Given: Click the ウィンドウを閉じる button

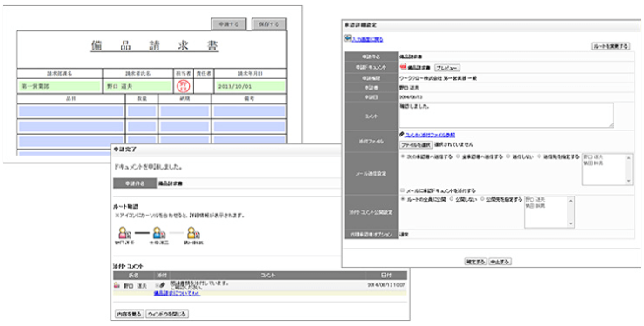Looking at the screenshot, I should pos(167,315).
